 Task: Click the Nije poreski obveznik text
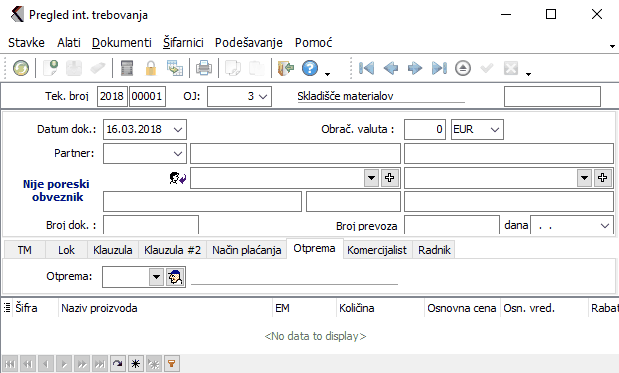(x=56, y=191)
